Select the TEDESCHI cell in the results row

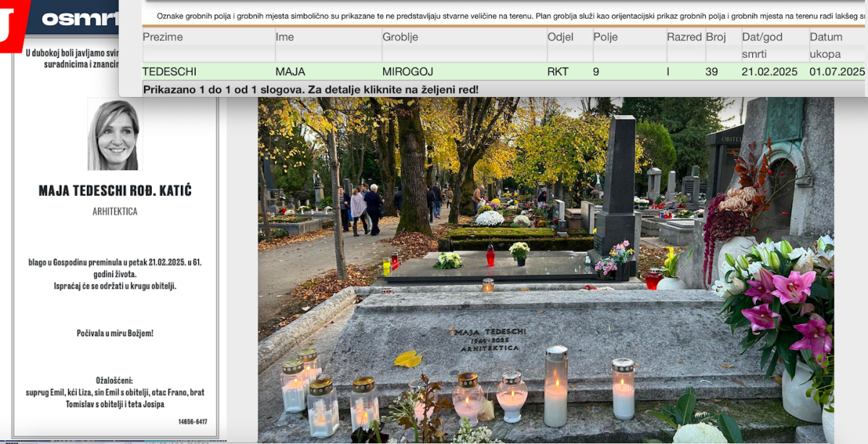pos(169,72)
